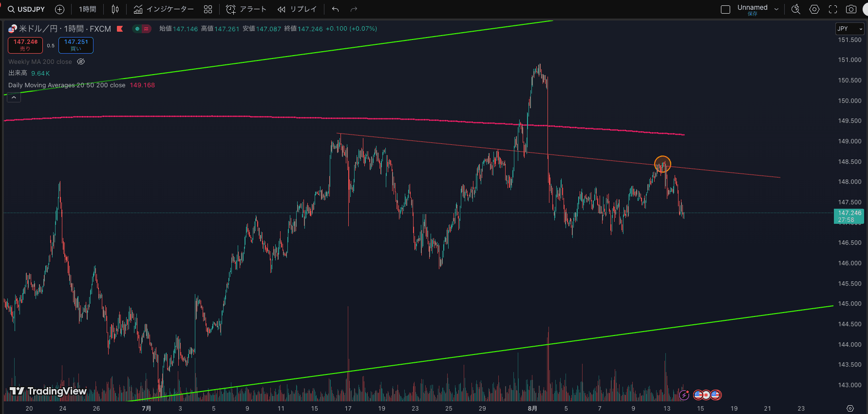Click the add symbol plus icon

[x=59, y=9]
